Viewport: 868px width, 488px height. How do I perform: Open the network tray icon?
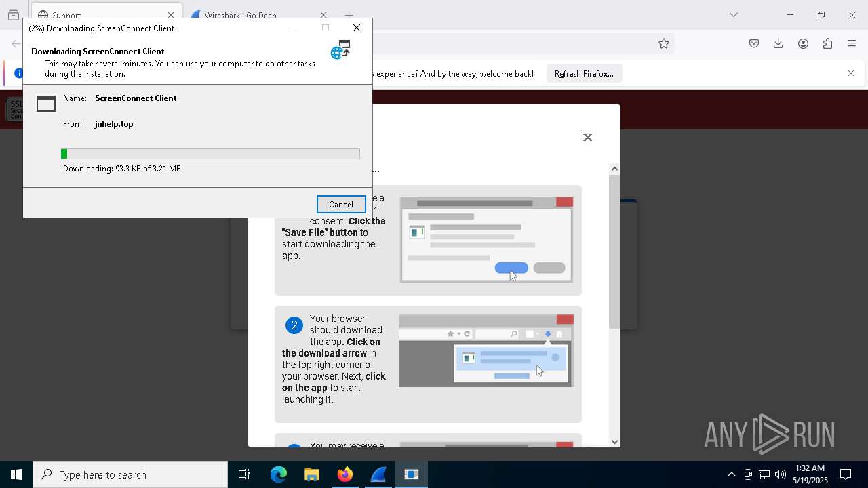764,474
